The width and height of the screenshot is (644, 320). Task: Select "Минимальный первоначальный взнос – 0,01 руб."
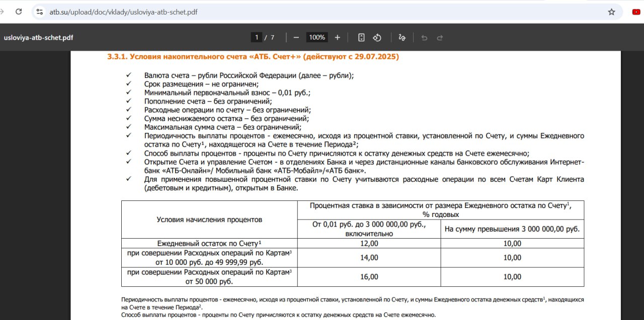(x=227, y=92)
